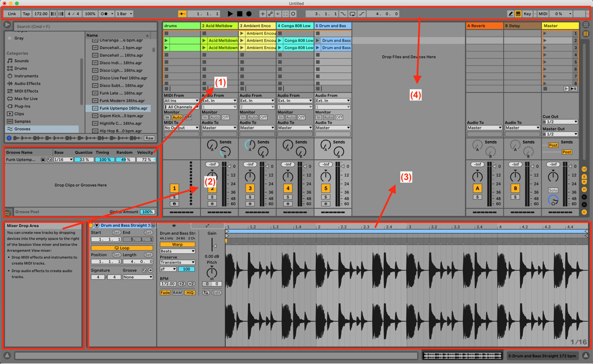Click the Link button

[12, 14]
